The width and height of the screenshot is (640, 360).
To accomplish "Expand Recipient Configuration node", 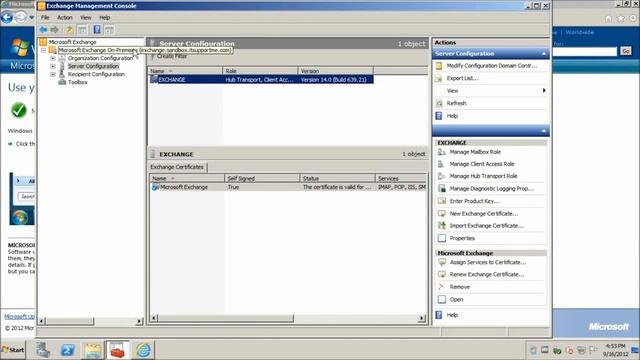I will 53,74.
